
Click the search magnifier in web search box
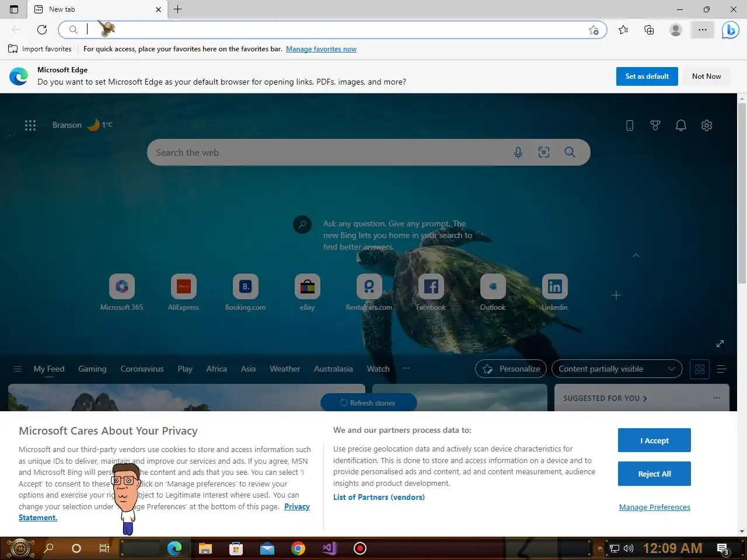pyautogui.click(x=570, y=152)
